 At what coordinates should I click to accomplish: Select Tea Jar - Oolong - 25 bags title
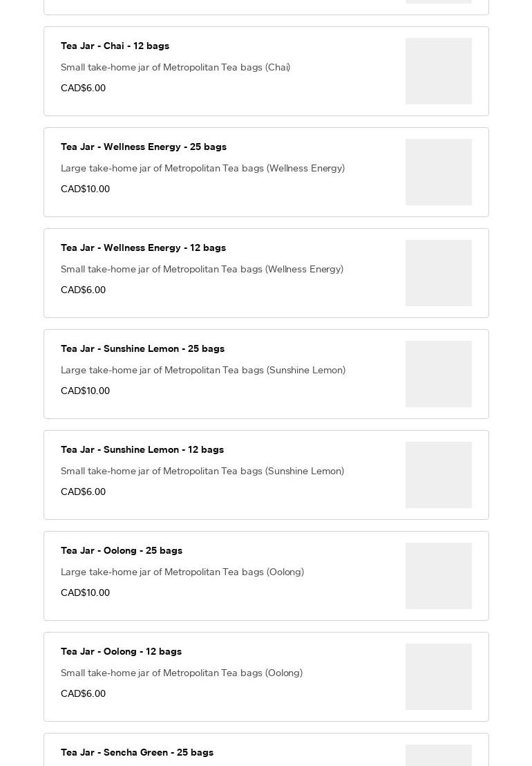coord(122,551)
